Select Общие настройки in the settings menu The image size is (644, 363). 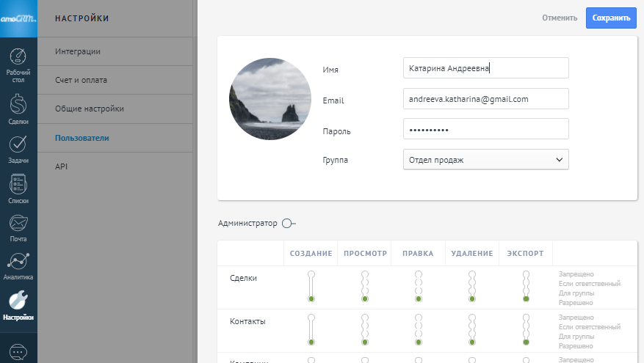pos(90,109)
